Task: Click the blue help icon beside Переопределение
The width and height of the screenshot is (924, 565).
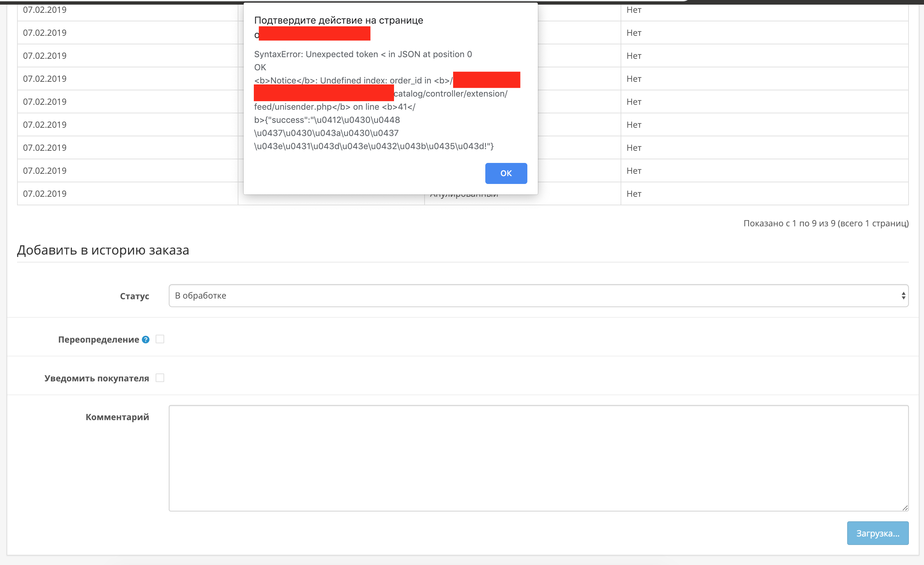Action: pyautogui.click(x=146, y=340)
